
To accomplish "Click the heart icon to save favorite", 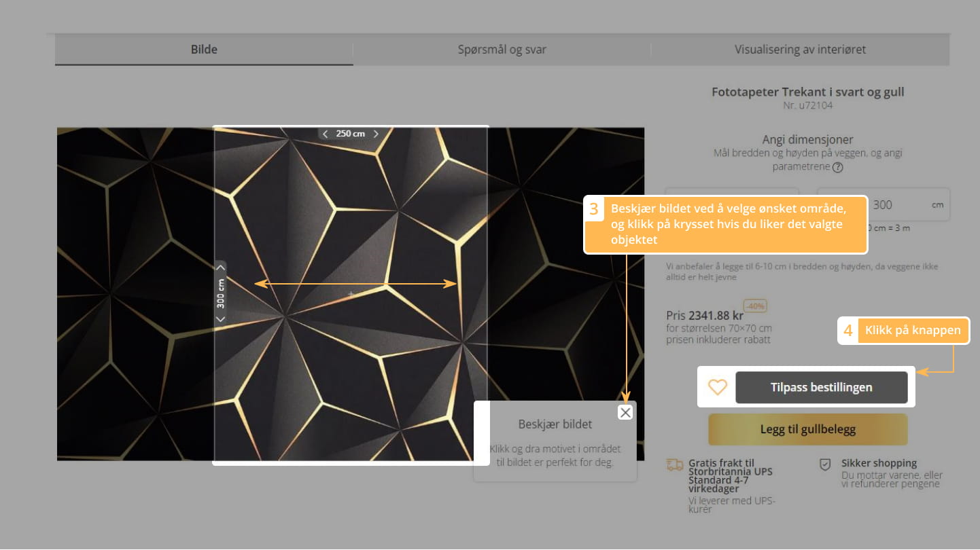I will [718, 387].
